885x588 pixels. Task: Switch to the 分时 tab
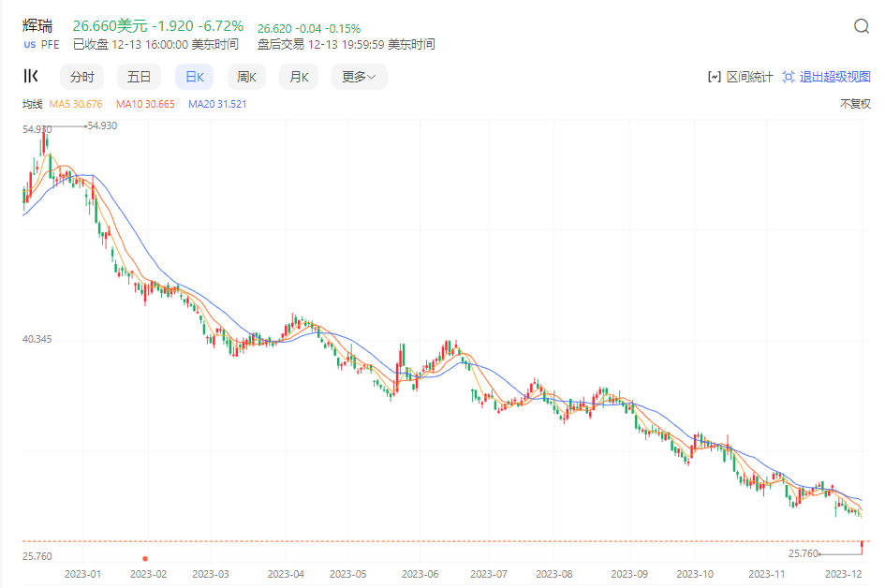[82, 78]
